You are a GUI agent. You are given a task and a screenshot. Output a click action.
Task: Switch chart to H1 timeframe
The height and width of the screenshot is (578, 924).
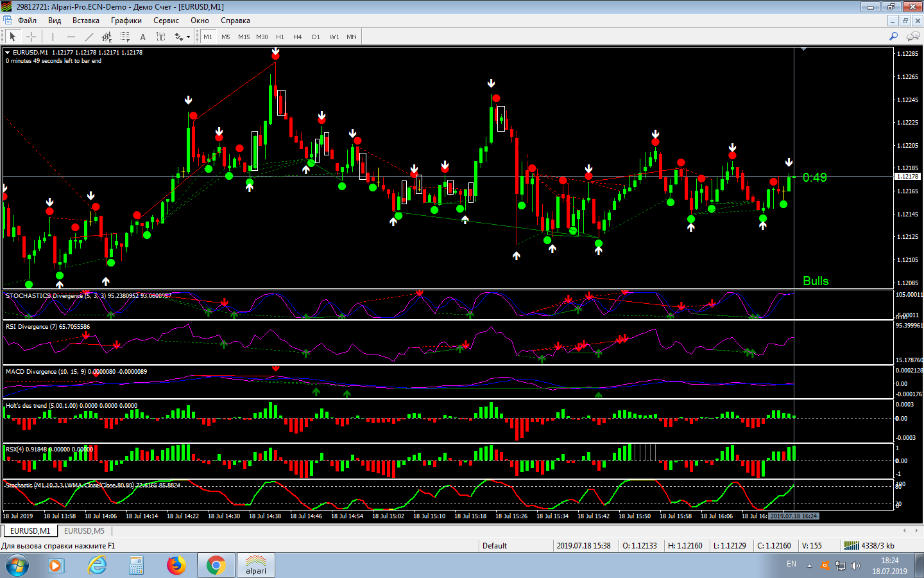(280, 37)
